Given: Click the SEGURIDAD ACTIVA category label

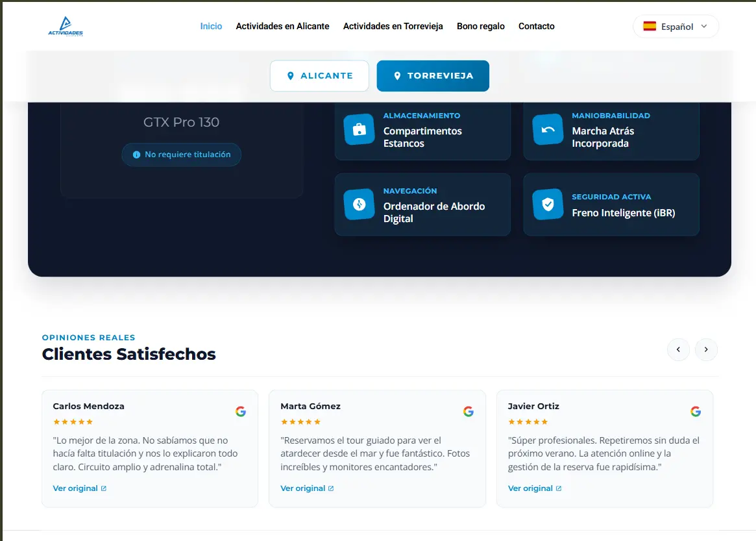Looking at the screenshot, I should click(611, 197).
